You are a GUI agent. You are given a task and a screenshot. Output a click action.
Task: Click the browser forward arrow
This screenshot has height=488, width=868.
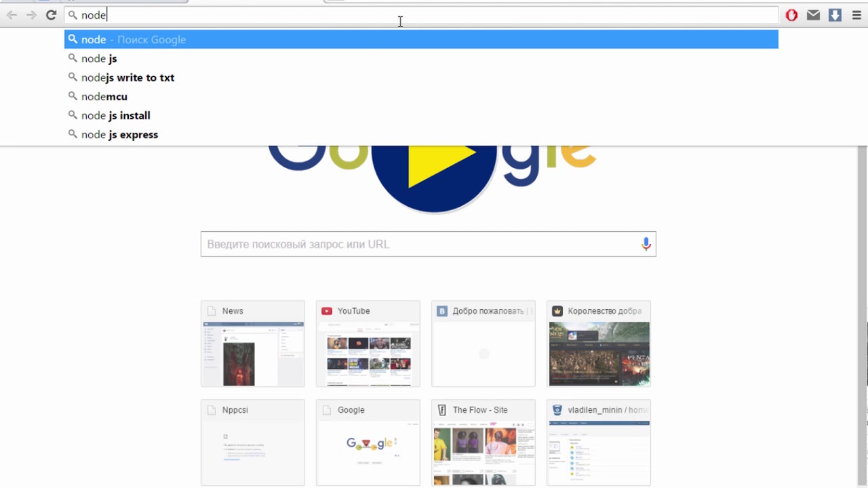(31, 15)
